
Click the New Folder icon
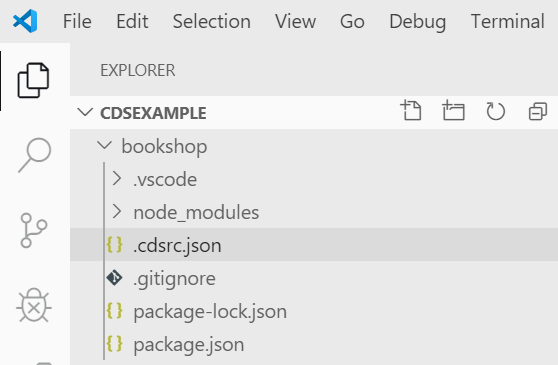tap(453, 111)
